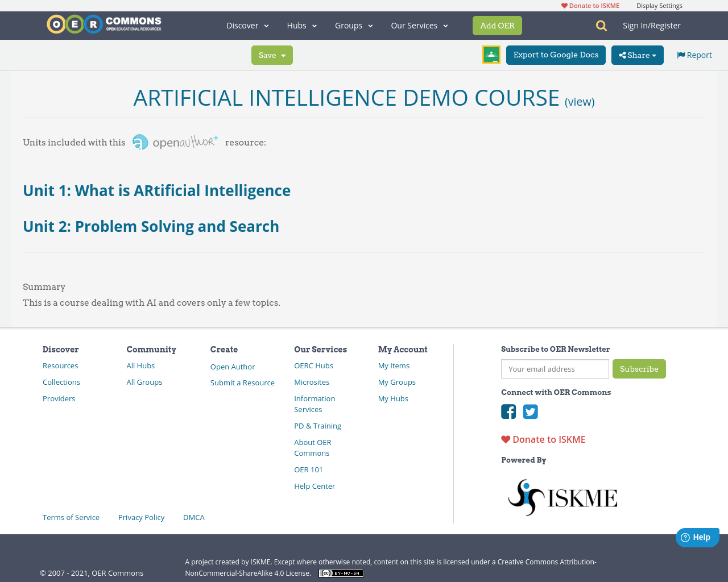Click the OER Commons logo

(104, 24)
